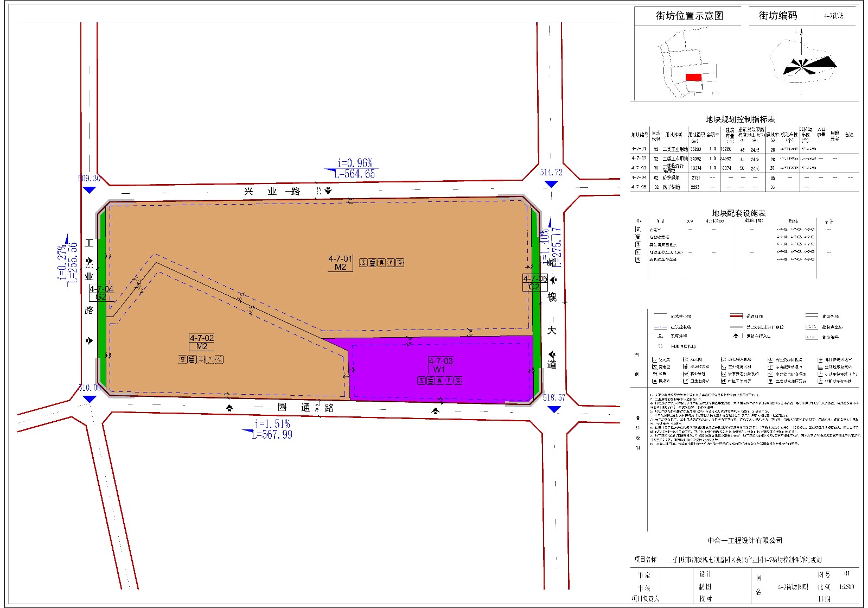This screenshot has height=608, width=868.
Task: Click the drawing name 4-7街坊图则
Action: point(793,587)
